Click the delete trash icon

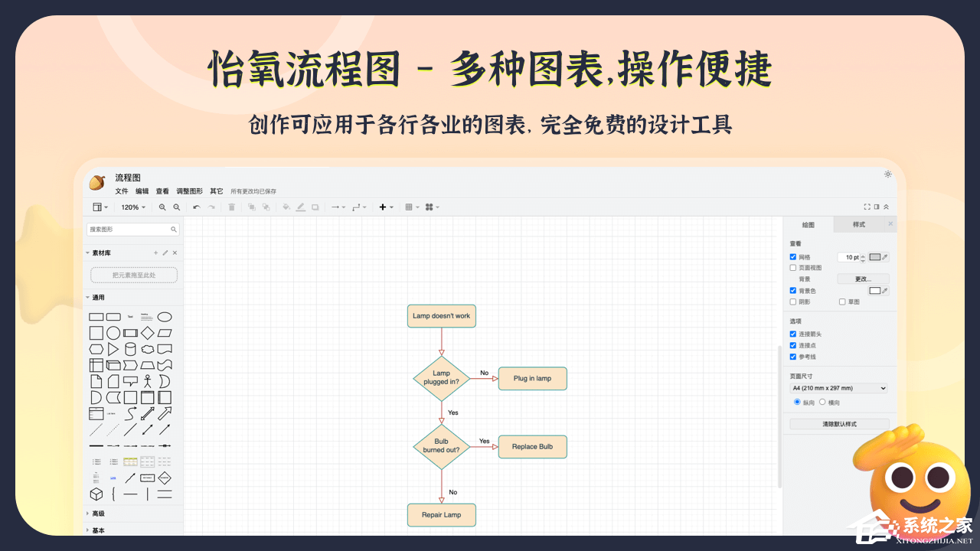(232, 207)
